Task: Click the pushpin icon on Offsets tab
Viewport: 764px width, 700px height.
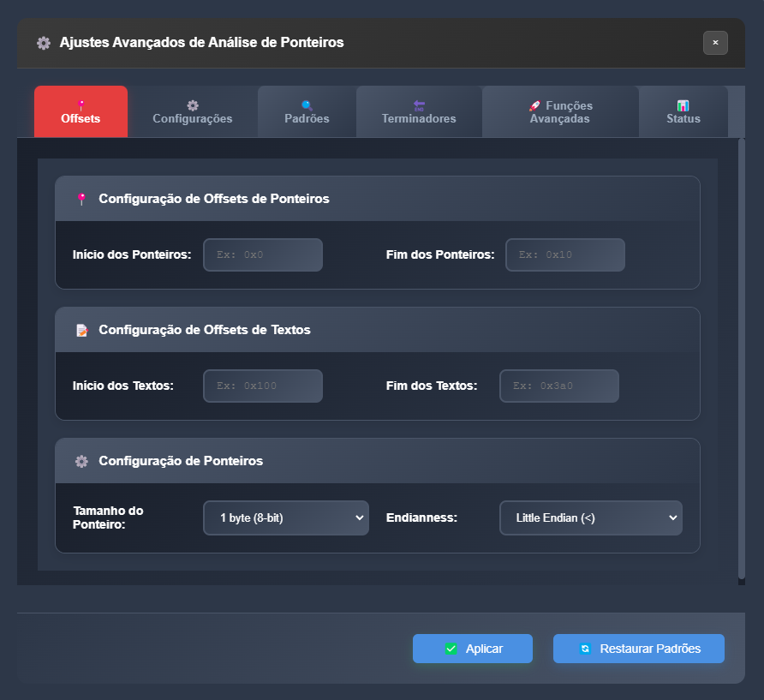Action: [x=81, y=105]
